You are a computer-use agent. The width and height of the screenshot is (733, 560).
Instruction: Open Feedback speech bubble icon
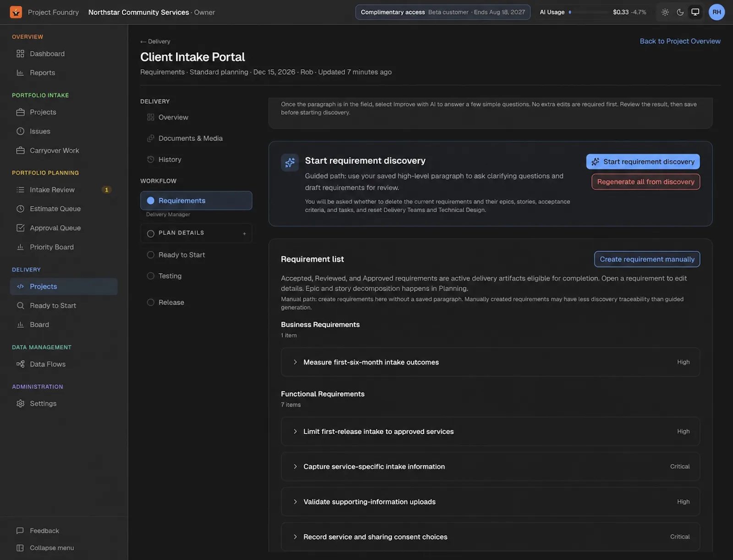coord(20,531)
